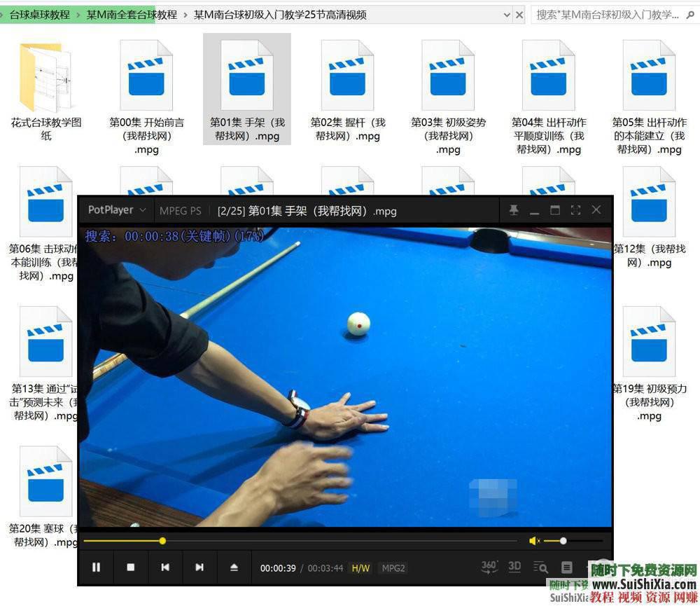This screenshot has height=606, width=700.
Task: Open chapter/bookmark search icon
Action: [540, 567]
